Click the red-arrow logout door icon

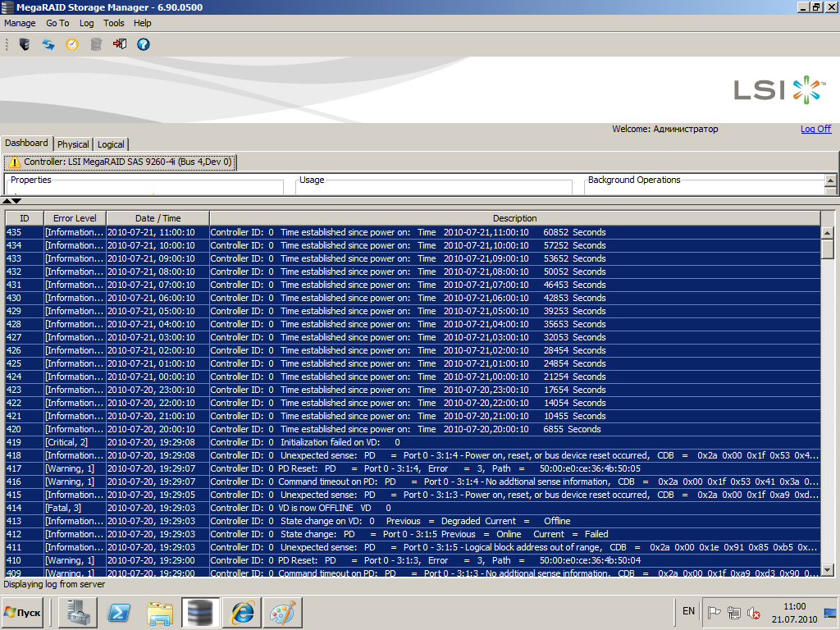(120, 44)
